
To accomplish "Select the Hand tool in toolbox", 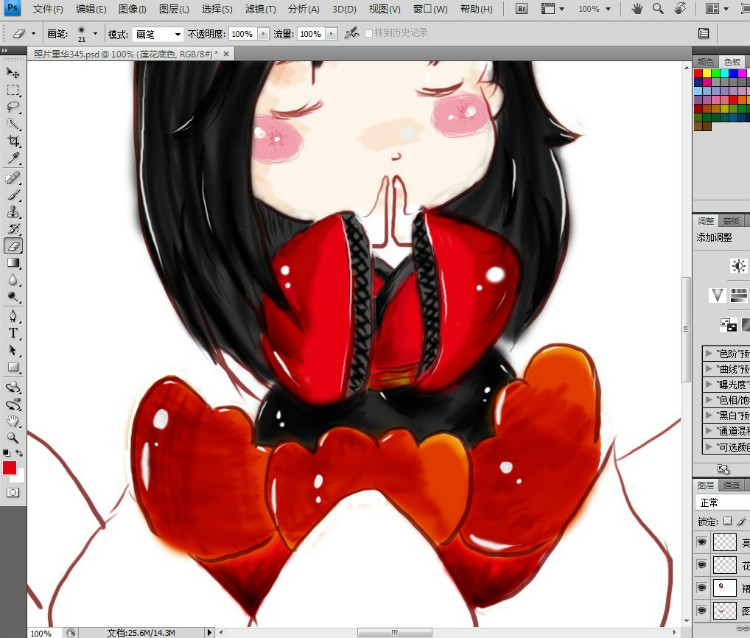I will (13, 421).
